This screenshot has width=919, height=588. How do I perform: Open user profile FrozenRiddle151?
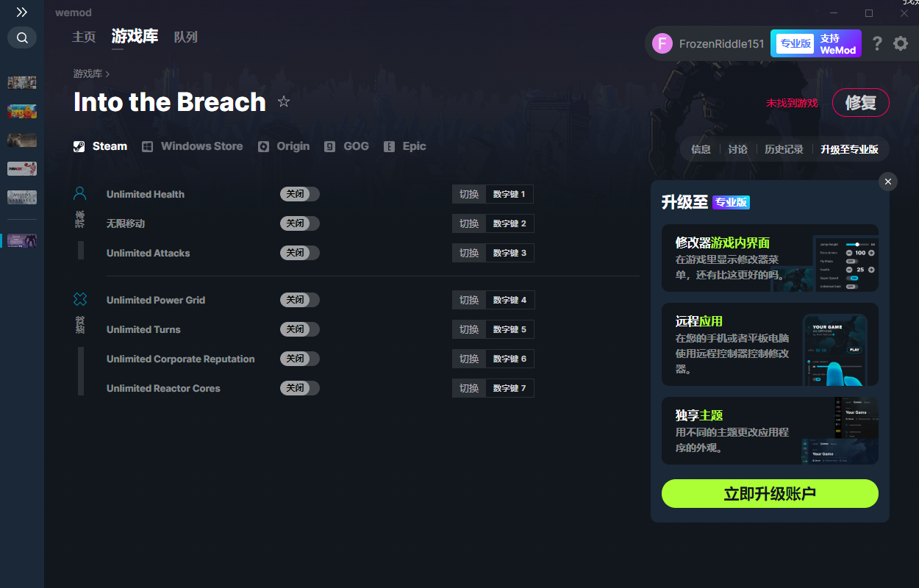[x=709, y=43]
